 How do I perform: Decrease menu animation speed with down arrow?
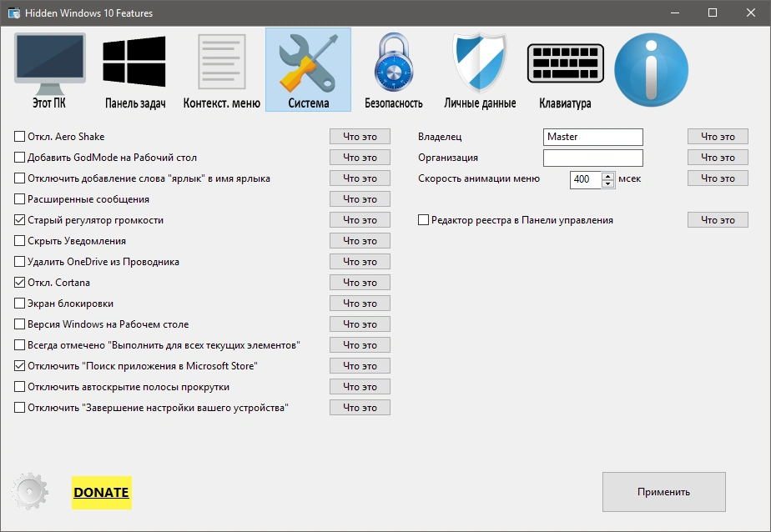coord(608,183)
